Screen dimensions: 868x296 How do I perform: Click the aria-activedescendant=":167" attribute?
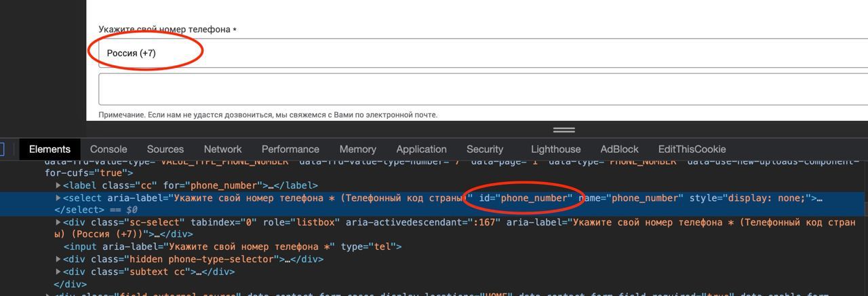click(423, 222)
